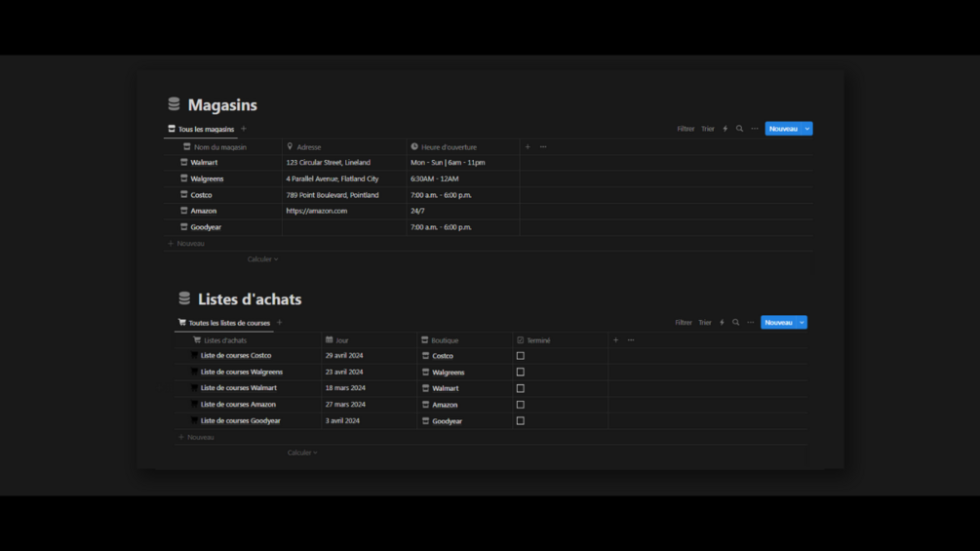Click Trier in Listes d'achats database
Viewport: 980px width, 551px height.
pos(705,323)
